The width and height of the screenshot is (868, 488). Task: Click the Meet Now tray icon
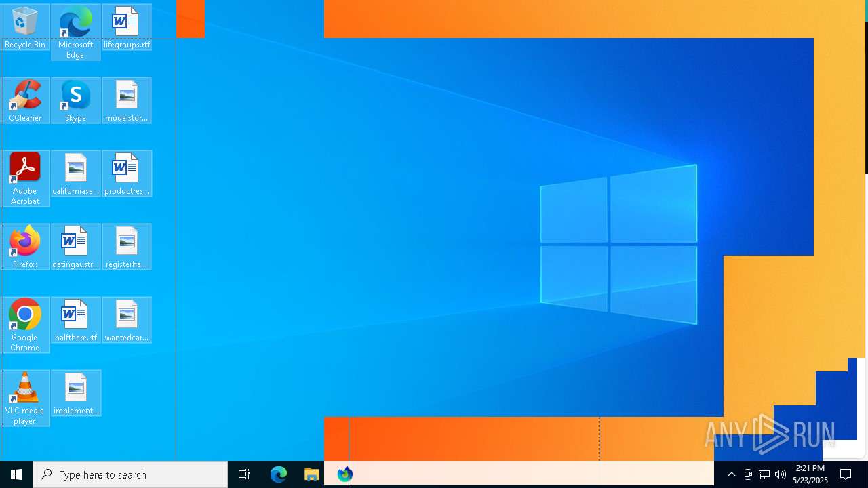point(748,474)
